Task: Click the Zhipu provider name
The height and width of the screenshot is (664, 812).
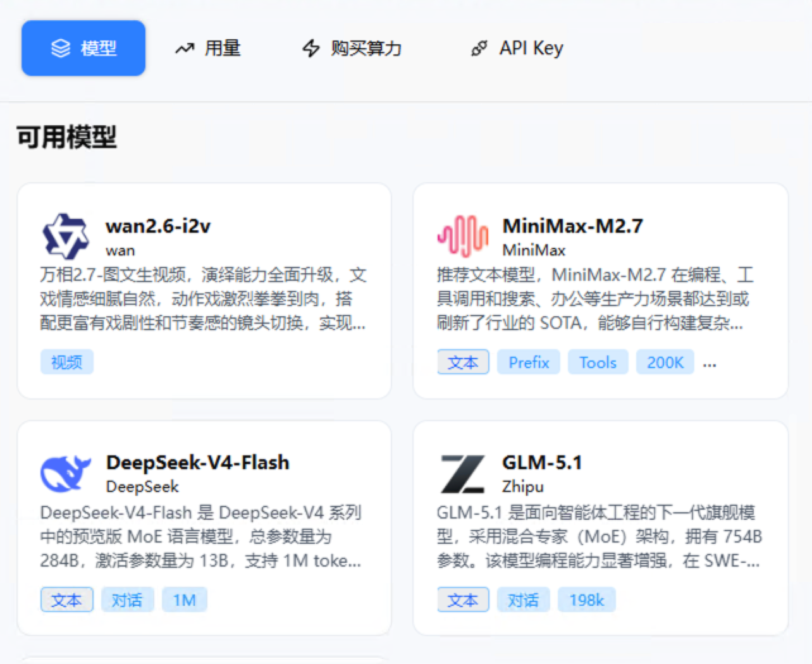Action: 523,487
